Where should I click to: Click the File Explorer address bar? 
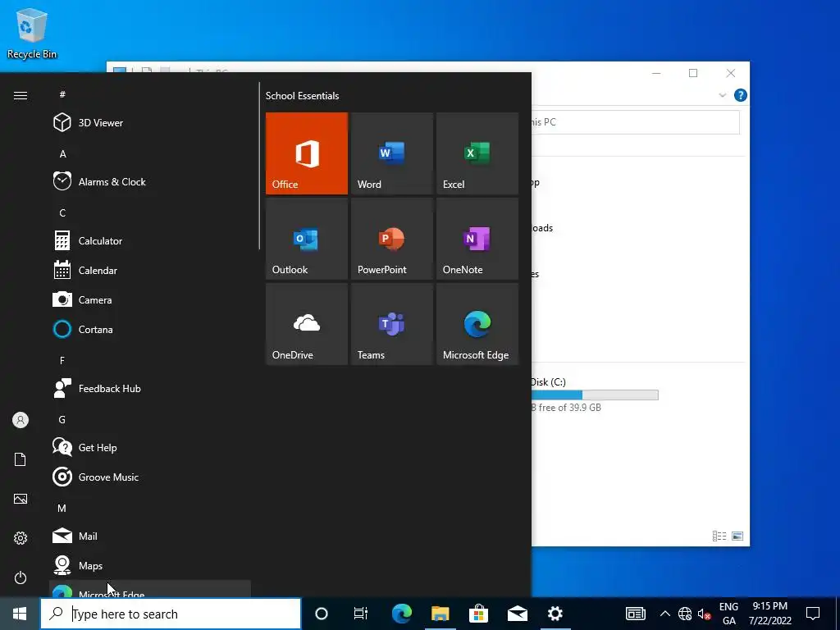(x=635, y=122)
